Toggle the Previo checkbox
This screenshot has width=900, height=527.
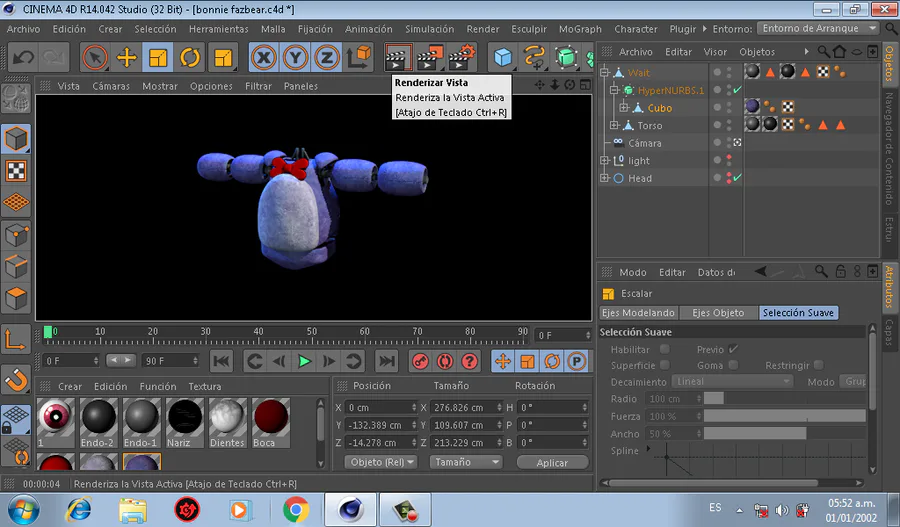(x=732, y=349)
